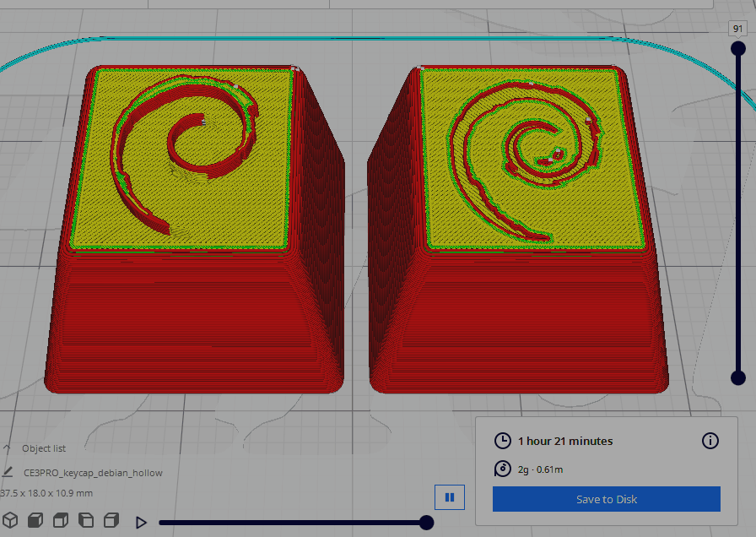This screenshot has height=537, width=756.
Task: Switch to 3D perspective view cube
Action: [10, 520]
